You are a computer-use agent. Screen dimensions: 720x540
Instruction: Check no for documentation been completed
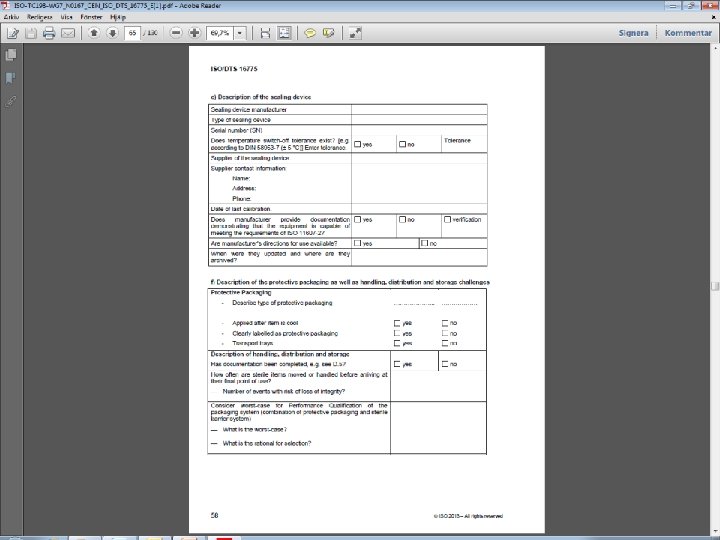tap(445, 364)
